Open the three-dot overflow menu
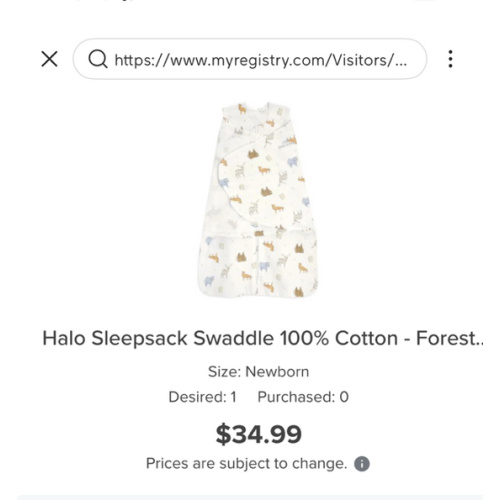 click(450, 59)
